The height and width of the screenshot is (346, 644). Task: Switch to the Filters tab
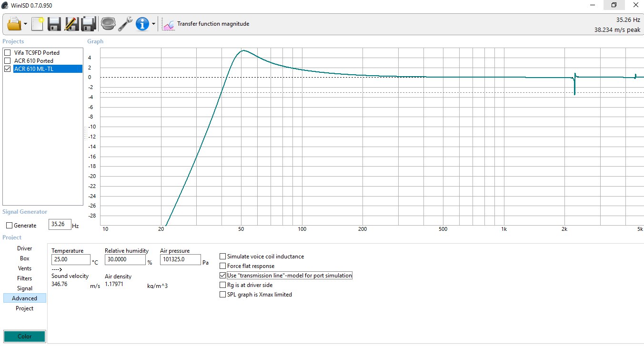25,278
